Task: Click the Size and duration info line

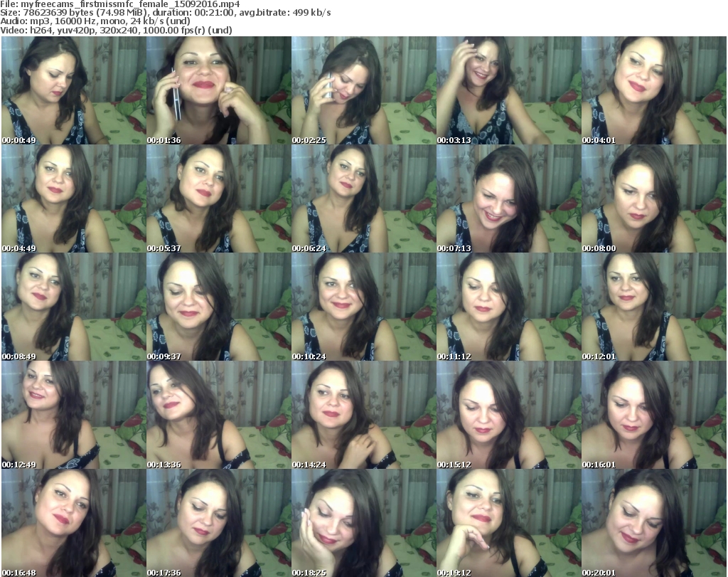Action: tap(165, 13)
